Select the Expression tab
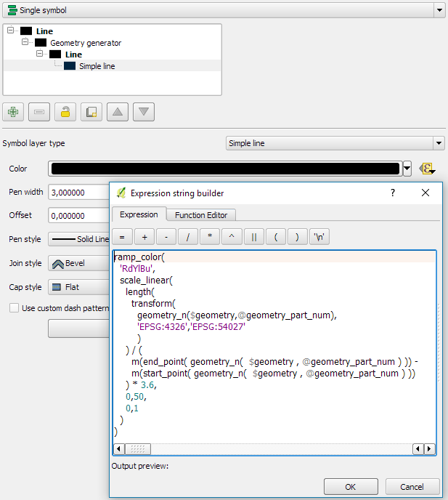 pos(139,214)
